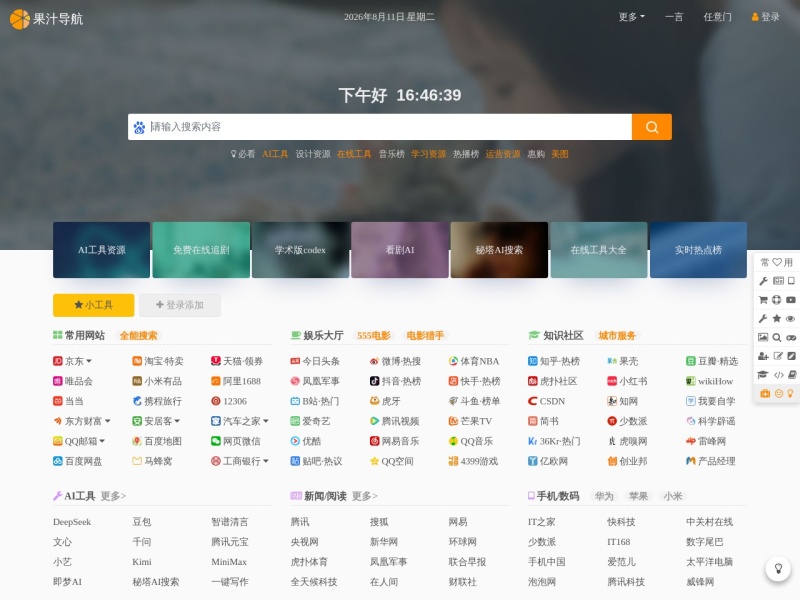Select the tablet icon in the sidebar
Screen dimensions: 800x600
(x=791, y=281)
